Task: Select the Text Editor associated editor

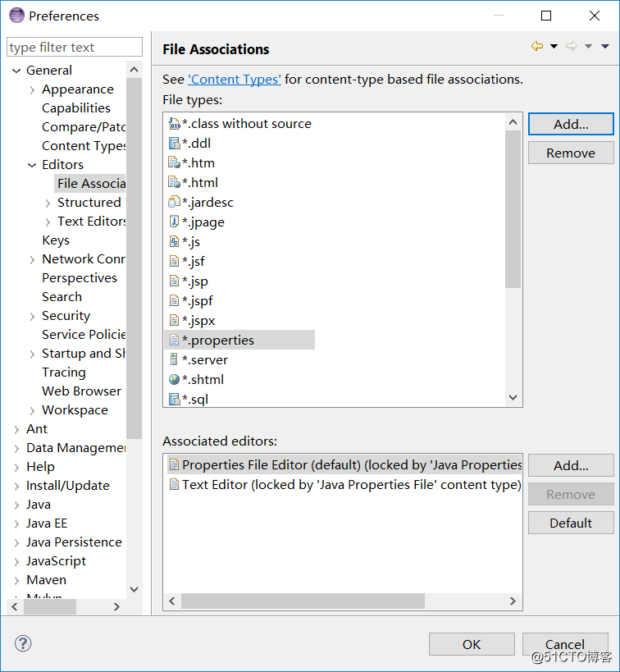Action: point(345,484)
